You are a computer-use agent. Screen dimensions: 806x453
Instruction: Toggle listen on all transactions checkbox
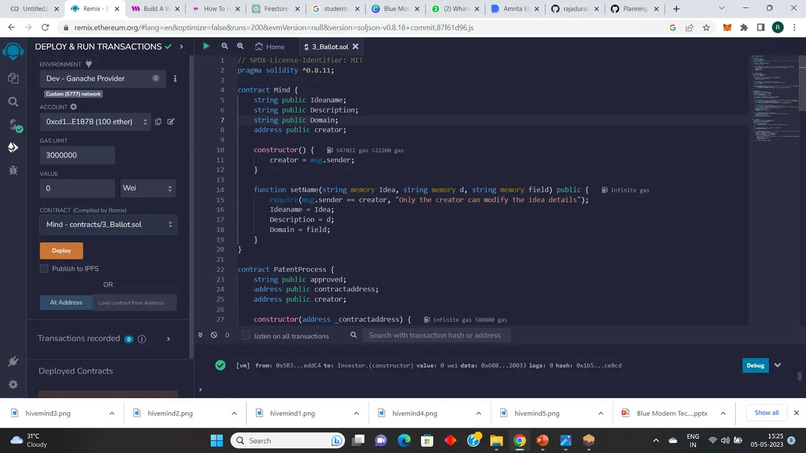coord(246,336)
